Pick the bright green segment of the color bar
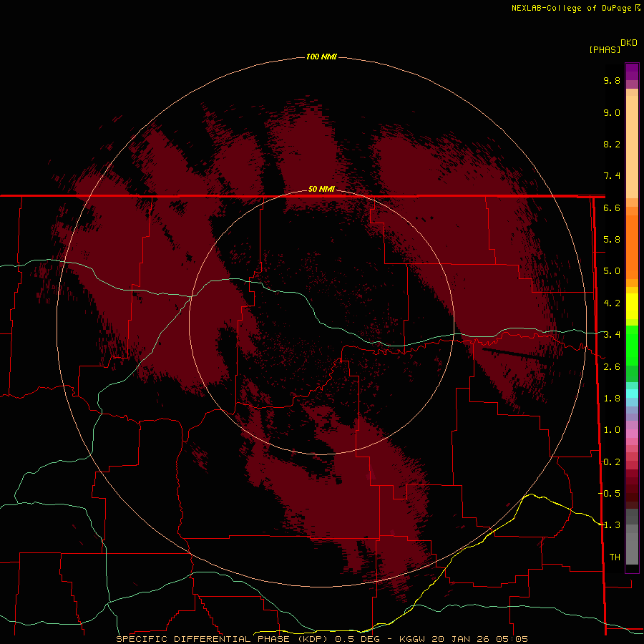This screenshot has width=644, height=644. tap(632, 345)
